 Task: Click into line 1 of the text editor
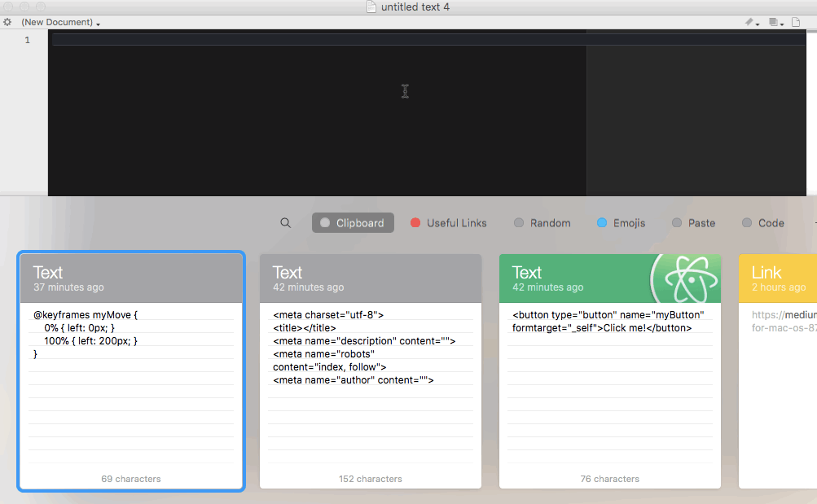(x=428, y=40)
